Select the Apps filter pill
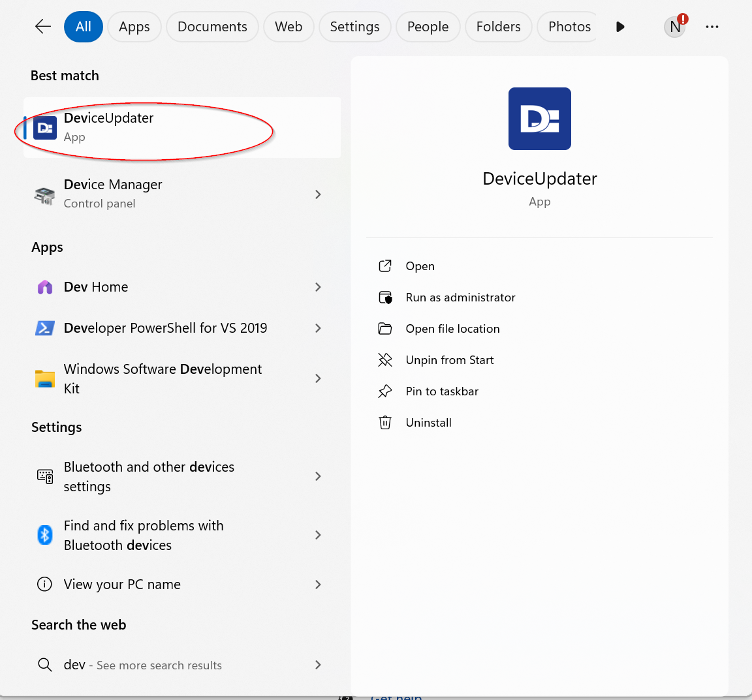The image size is (752, 700). pyautogui.click(x=134, y=27)
